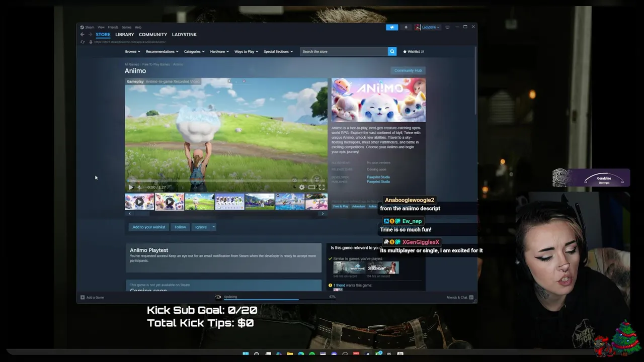Go back with the Steam back arrow

click(x=82, y=34)
